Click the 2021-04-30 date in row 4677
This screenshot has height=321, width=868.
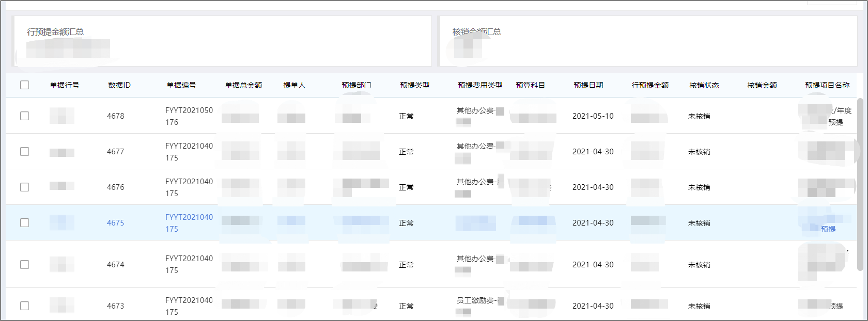coord(593,152)
